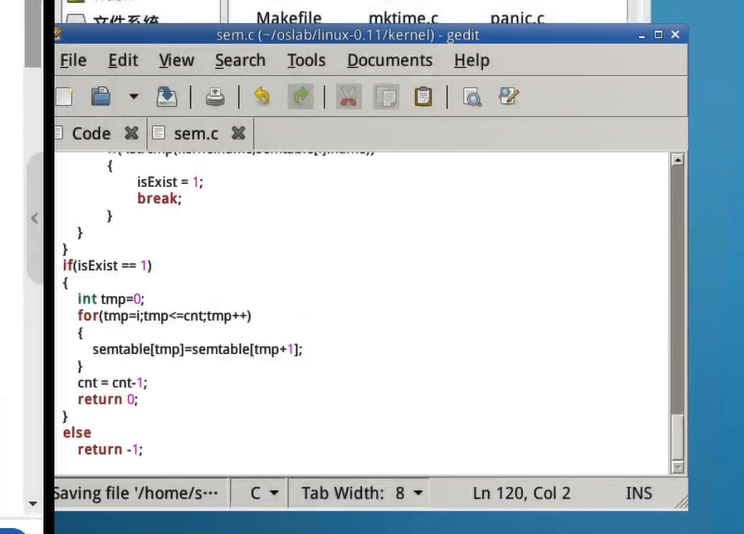Click the scrollbar down arrow in editor
Viewport: 744px width, 534px height.
click(677, 467)
